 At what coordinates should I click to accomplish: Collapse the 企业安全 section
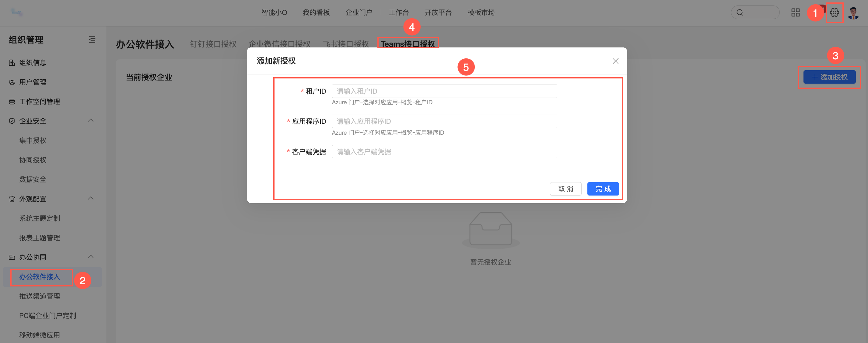(x=91, y=120)
